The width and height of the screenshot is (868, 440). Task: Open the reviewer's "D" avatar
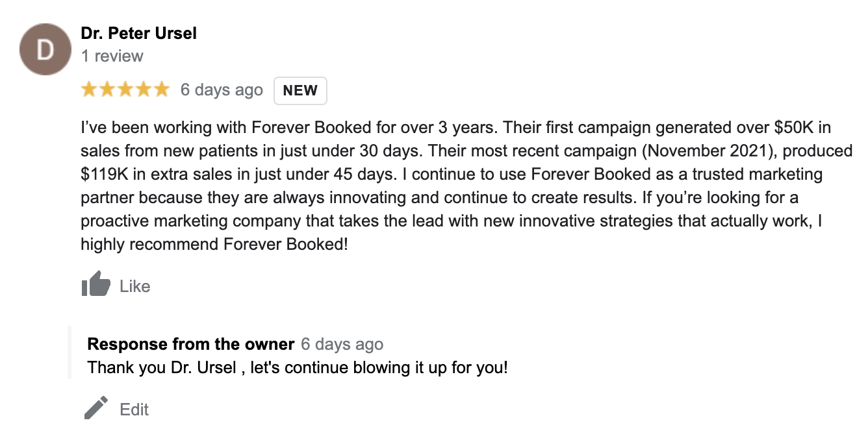click(x=45, y=49)
